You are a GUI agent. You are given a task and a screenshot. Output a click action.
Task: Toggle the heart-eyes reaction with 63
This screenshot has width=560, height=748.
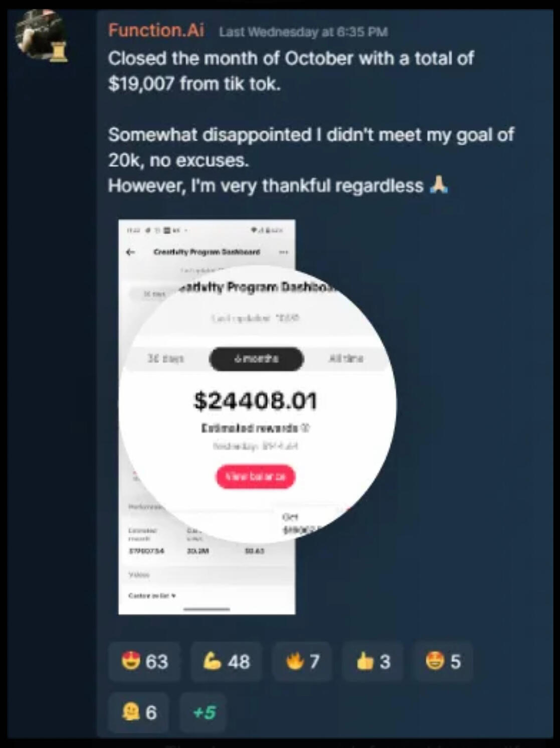tap(144, 661)
